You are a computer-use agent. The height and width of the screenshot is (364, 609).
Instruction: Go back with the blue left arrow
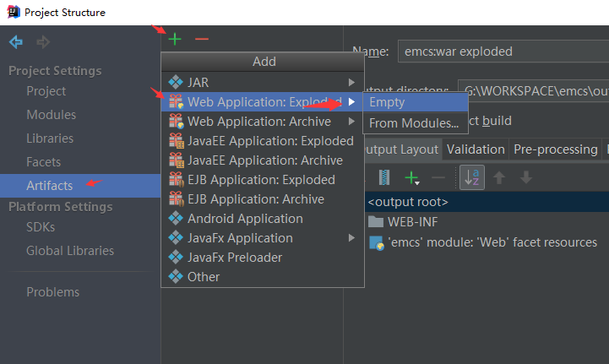[16, 41]
